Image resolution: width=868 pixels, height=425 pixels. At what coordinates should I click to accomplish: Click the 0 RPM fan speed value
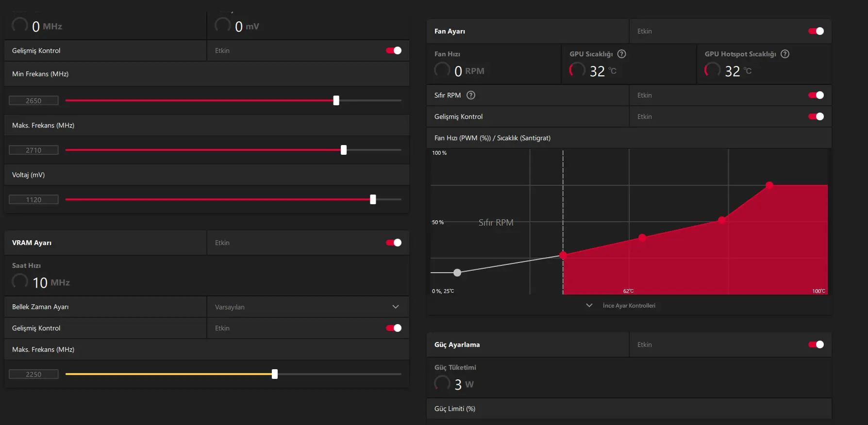click(469, 71)
